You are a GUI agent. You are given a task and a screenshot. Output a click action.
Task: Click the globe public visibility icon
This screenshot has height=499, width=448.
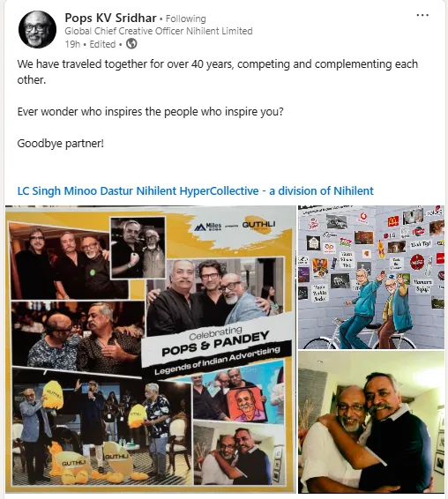pyautogui.click(x=131, y=43)
